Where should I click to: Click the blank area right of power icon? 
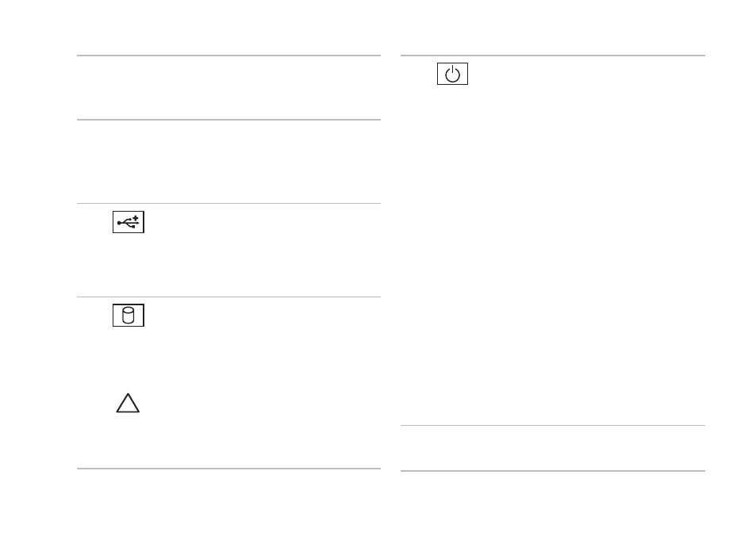[588, 240]
